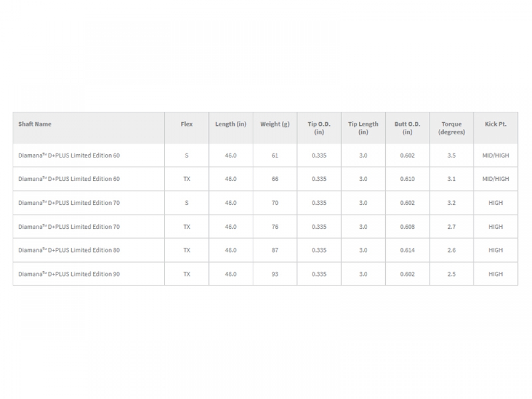
Task: Click the Tip Length (in) column header
Action: click(x=363, y=128)
